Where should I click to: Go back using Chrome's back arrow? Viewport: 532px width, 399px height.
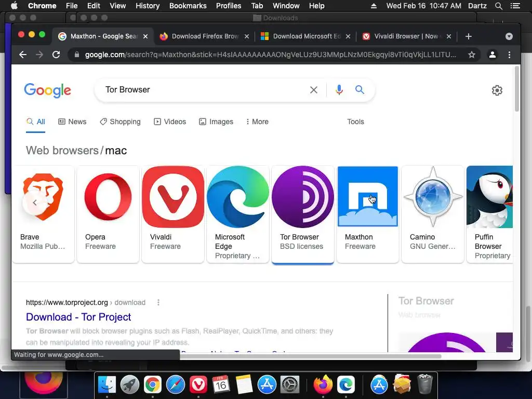(23, 55)
